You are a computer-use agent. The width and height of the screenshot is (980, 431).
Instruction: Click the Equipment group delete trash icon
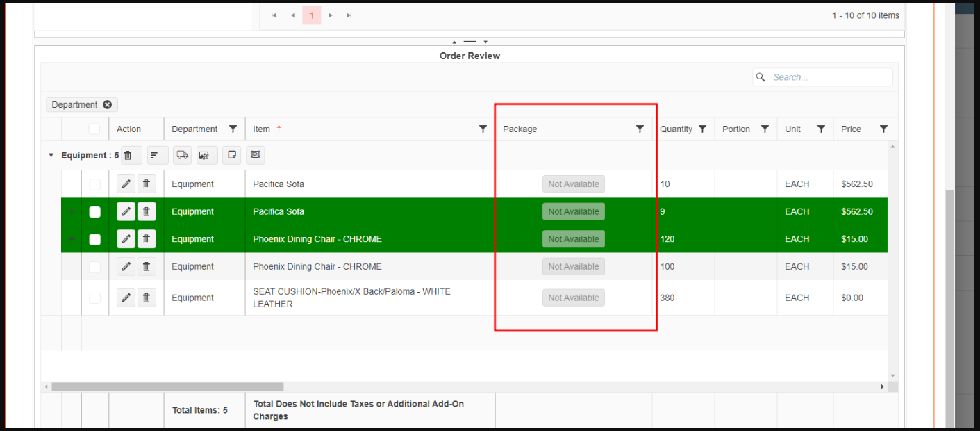pos(128,156)
